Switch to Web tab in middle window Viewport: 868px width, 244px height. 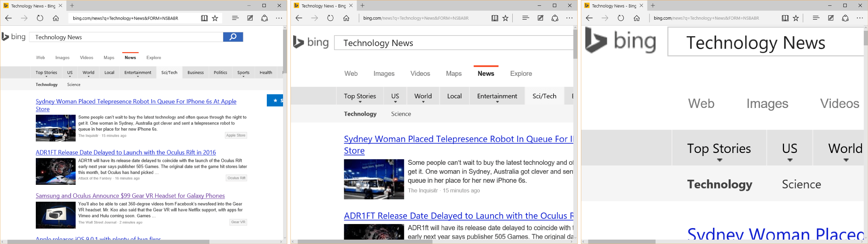351,73
